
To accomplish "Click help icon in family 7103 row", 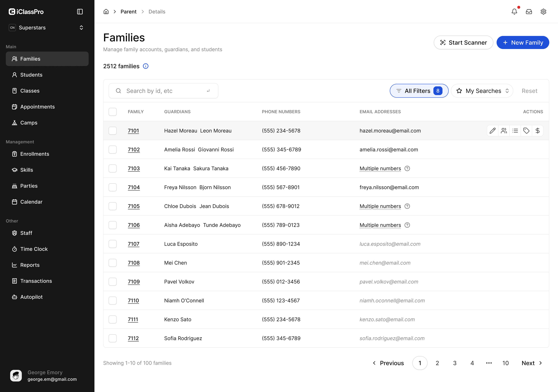I will 407,169.
